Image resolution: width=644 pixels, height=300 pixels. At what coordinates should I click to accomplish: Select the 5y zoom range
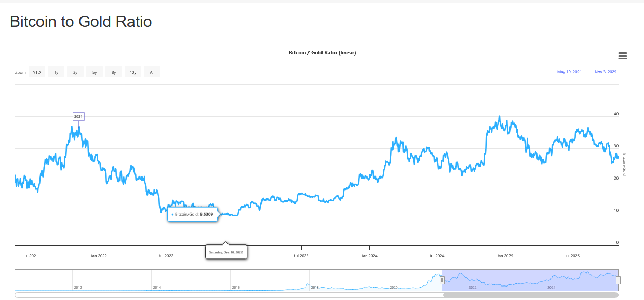[x=95, y=72]
